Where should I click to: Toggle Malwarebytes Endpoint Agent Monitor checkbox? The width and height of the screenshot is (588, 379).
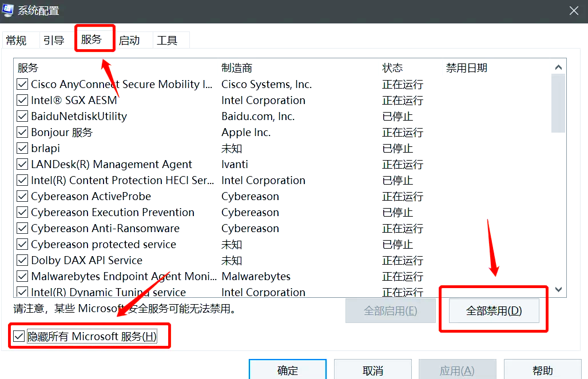[x=22, y=276]
